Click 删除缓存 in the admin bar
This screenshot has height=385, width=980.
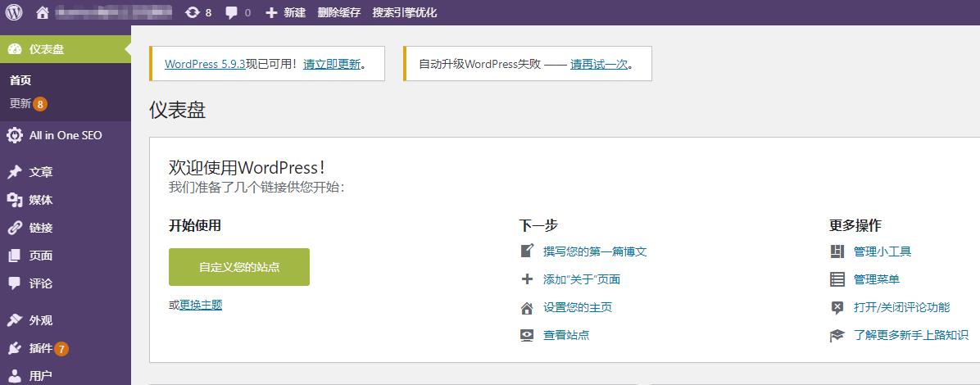[x=338, y=12]
